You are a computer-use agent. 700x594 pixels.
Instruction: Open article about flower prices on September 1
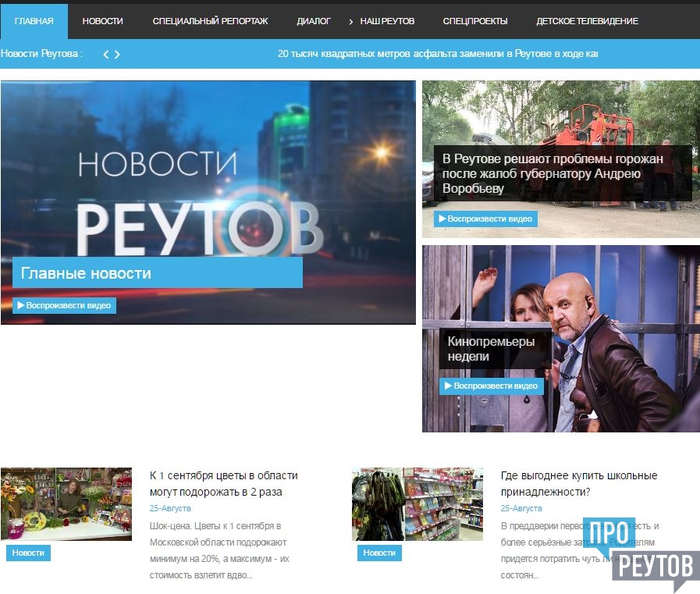click(223, 483)
